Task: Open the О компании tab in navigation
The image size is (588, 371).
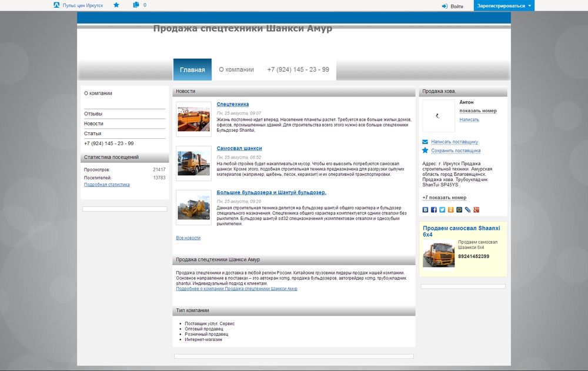Action: pos(236,69)
